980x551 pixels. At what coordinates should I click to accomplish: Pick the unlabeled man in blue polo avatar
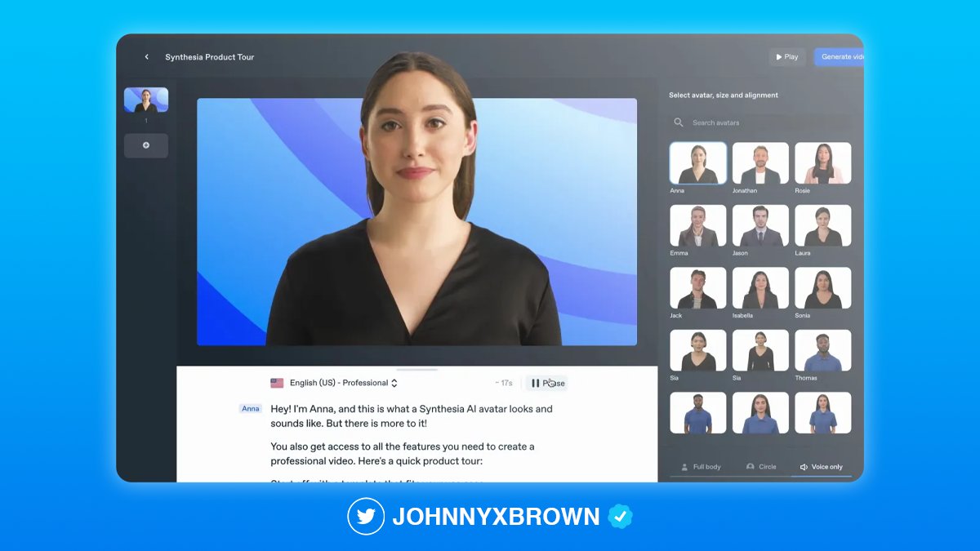click(x=698, y=413)
